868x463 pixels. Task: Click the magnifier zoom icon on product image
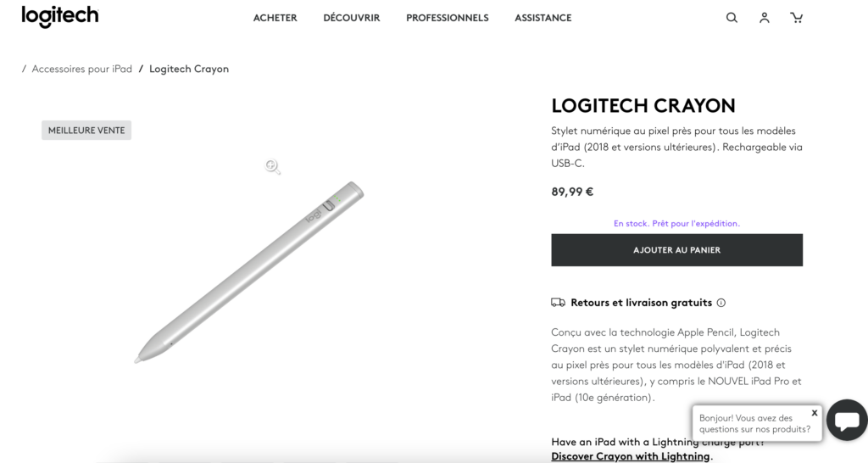[x=273, y=167]
